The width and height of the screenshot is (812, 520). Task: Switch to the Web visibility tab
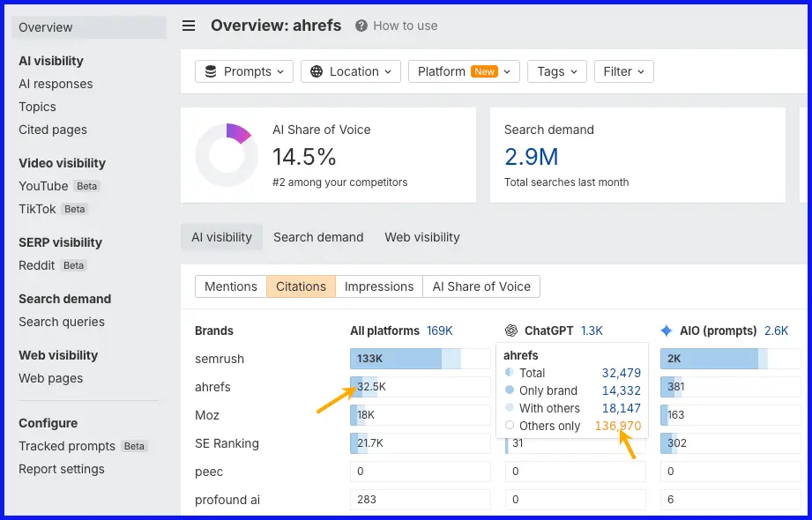tap(422, 237)
